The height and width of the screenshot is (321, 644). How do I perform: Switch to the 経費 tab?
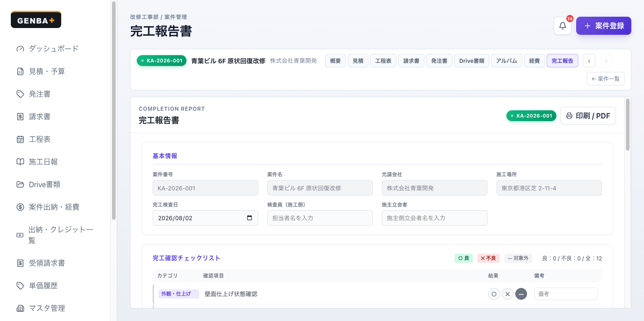coord(535,61)
